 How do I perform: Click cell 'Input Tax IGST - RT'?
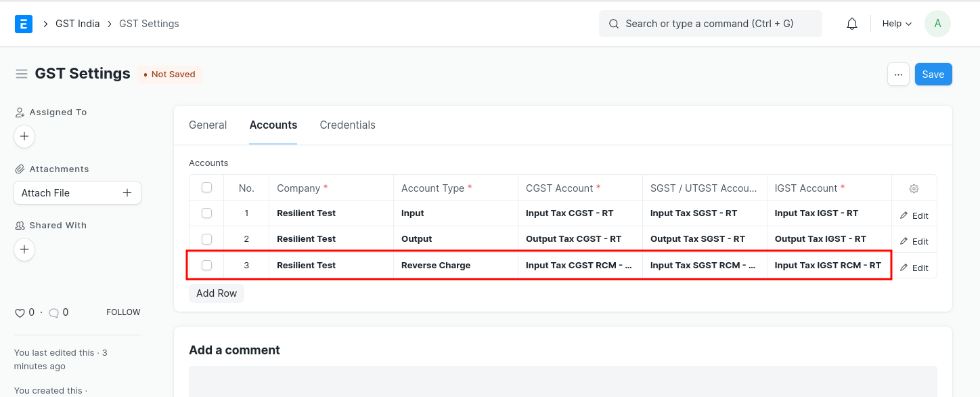coord(829,213)
